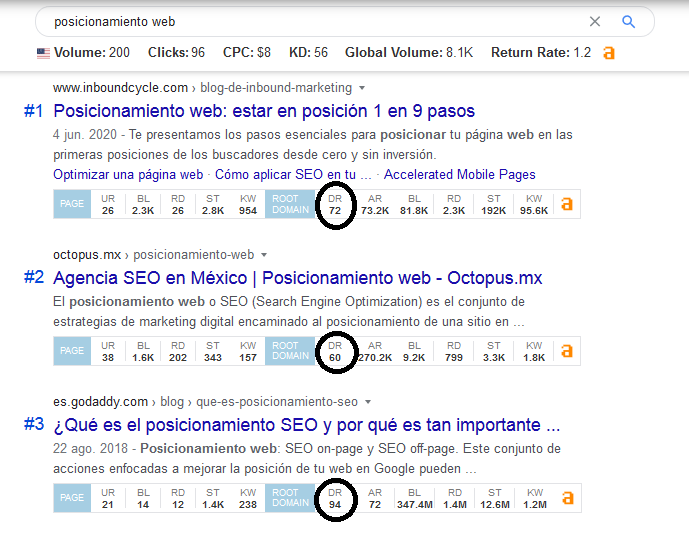Click the 'Return Rate: 1.2' metric
The width and height of the screenshot is (689, 535).
tap(541, 53)
